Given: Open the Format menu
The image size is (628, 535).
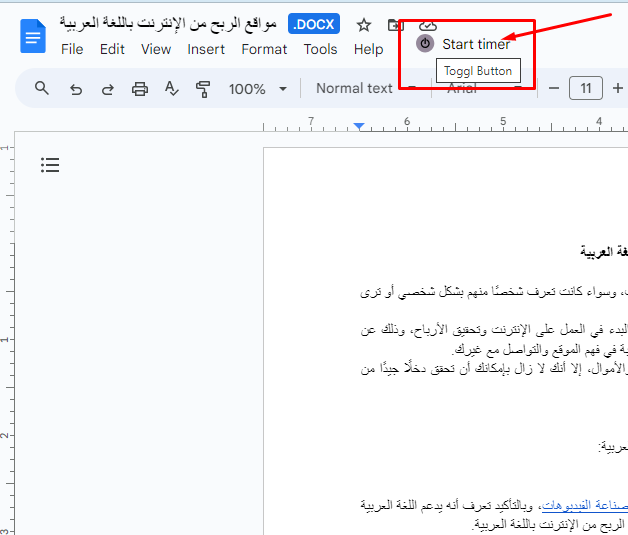Looking at the screenshot, I should pos(264,49).
